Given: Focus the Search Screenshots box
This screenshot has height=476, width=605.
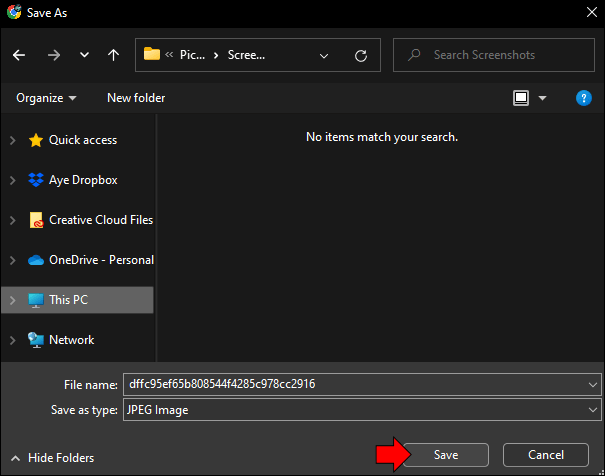Looking at the screenshot, I should [x=494, y=55].
